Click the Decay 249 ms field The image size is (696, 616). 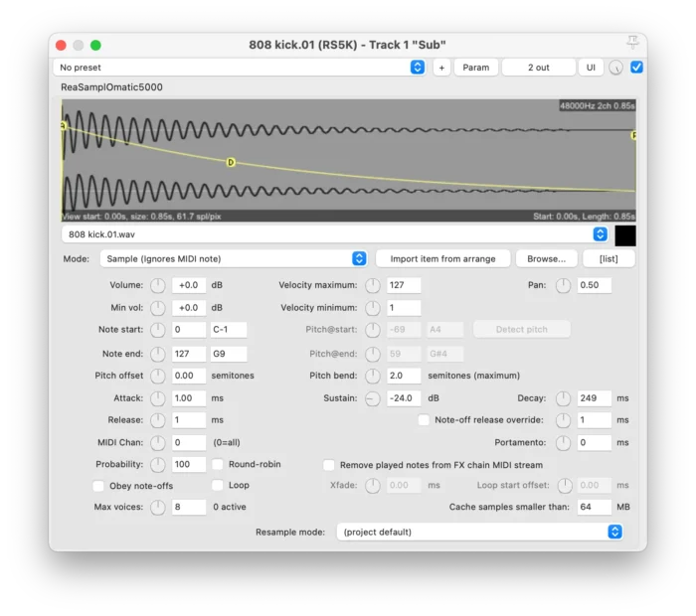(595, 398)
